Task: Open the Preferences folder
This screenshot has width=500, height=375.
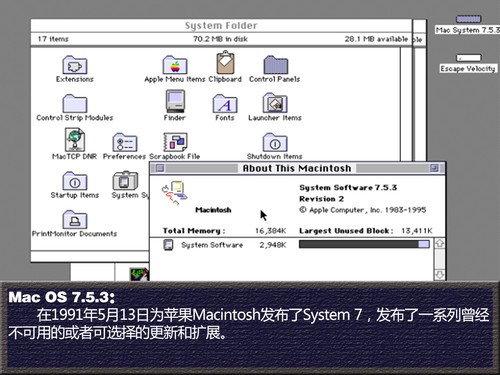Action: [125, 142]
